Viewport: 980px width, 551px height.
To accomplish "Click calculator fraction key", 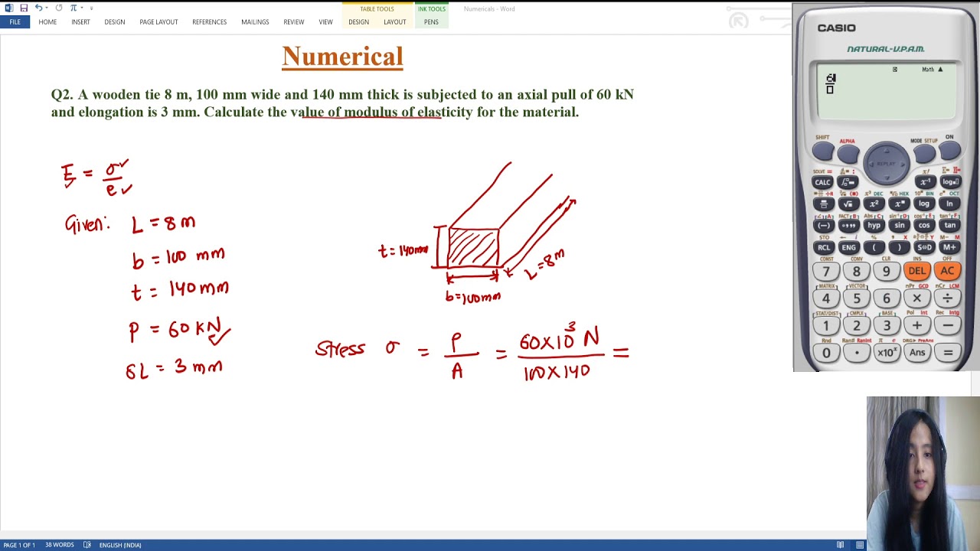I will pyautogui.click(x=823, y=204).
